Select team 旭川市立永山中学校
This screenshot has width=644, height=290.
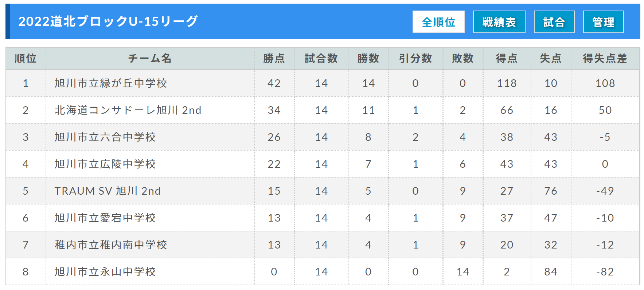click(105, 272)
